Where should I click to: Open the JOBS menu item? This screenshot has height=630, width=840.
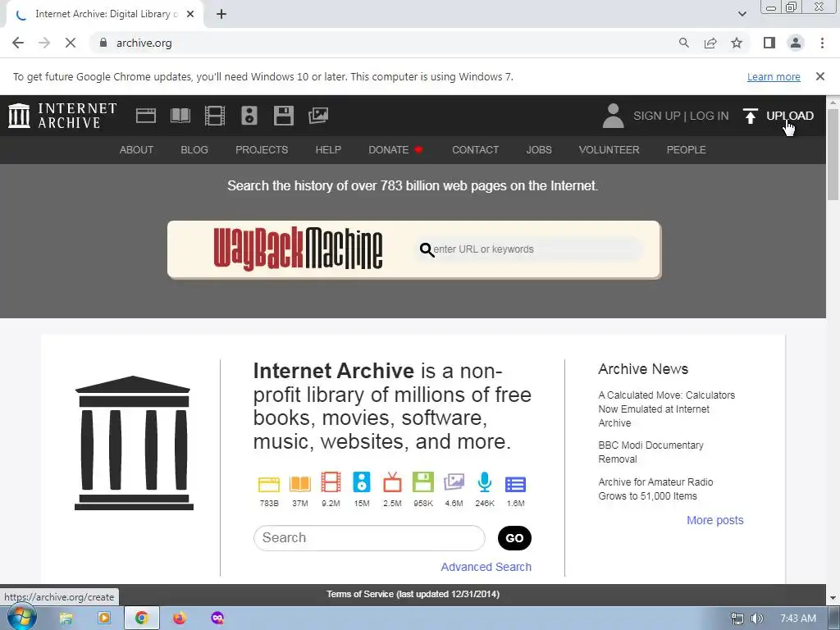pos(539,150)
